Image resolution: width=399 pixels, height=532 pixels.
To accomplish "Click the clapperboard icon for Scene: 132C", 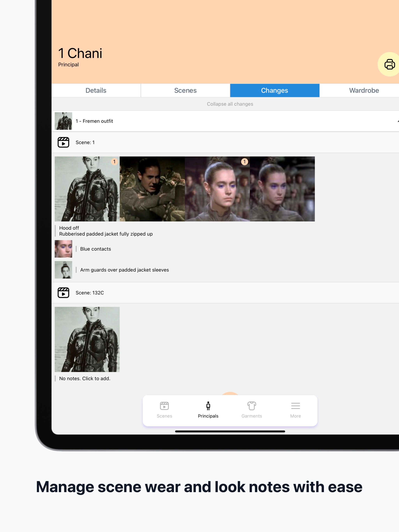I will (x=63, y=293).
